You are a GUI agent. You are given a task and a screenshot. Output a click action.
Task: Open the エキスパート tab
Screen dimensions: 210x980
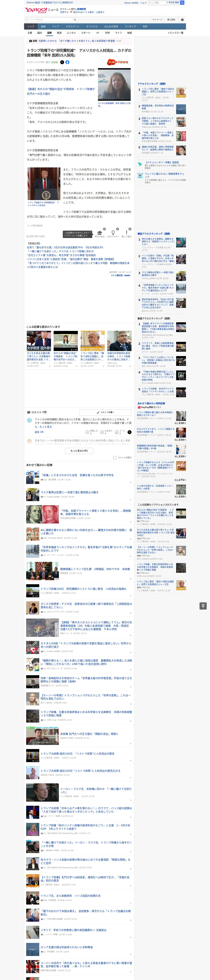72,26
